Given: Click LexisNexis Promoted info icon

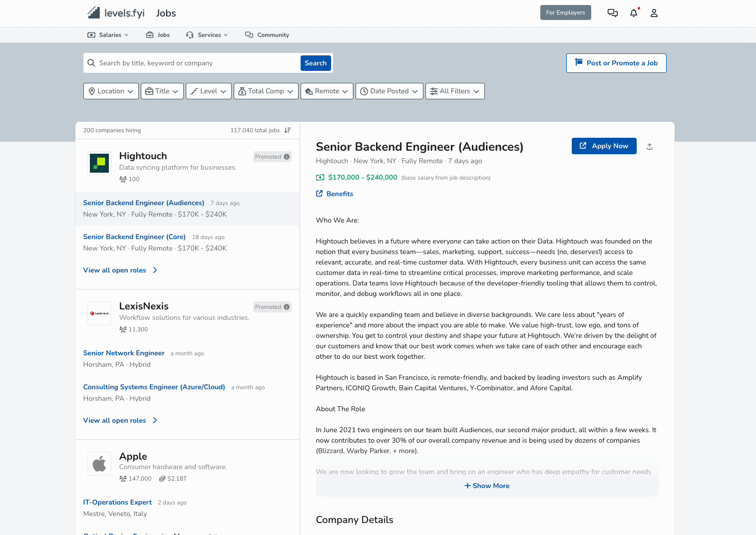Looking at the screenshot, I should click(287, 307).
